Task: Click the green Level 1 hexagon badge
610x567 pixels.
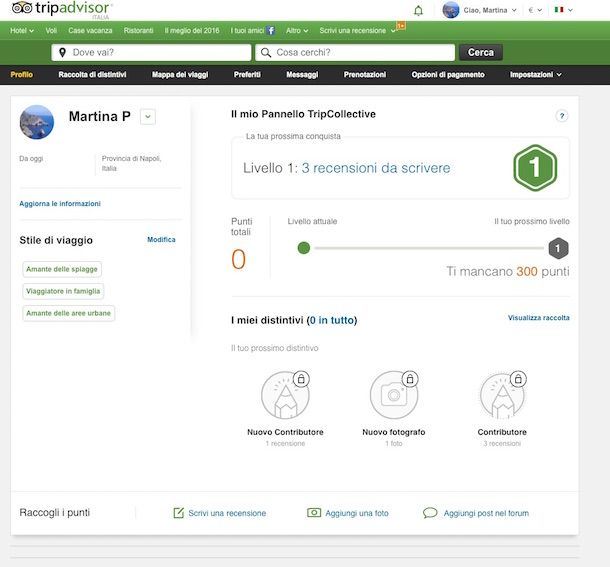Action: [x=535, y=168]
